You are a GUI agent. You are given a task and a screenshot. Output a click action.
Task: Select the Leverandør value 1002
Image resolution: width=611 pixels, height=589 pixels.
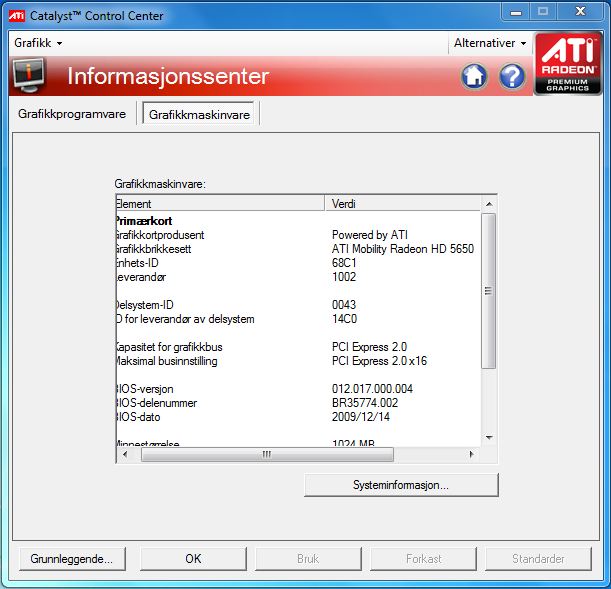[344, 277]
